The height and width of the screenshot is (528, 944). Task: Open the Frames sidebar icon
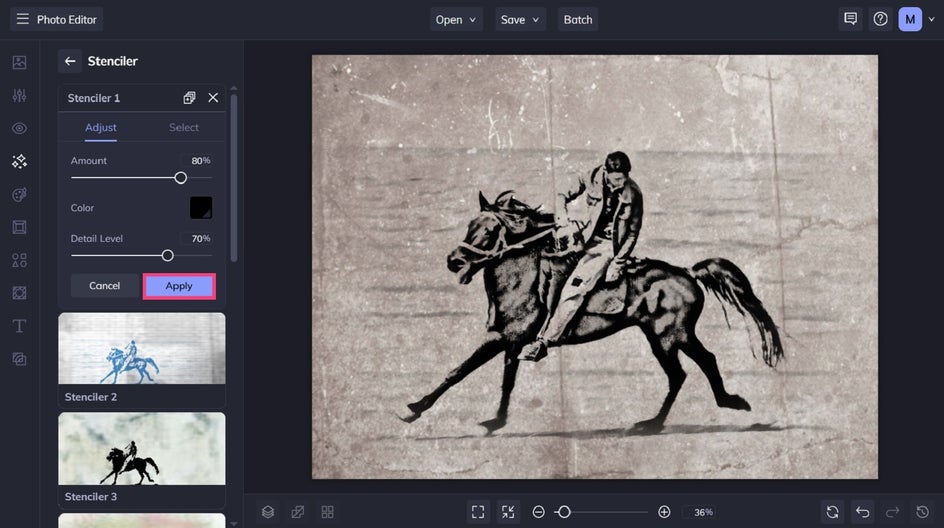[x=19, y=227]
